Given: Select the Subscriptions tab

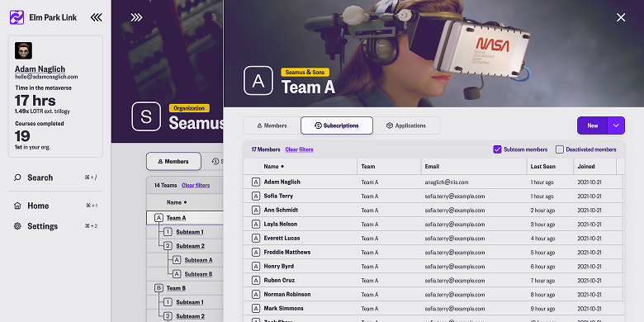Looking at the screenshot, I should point(337,125).
